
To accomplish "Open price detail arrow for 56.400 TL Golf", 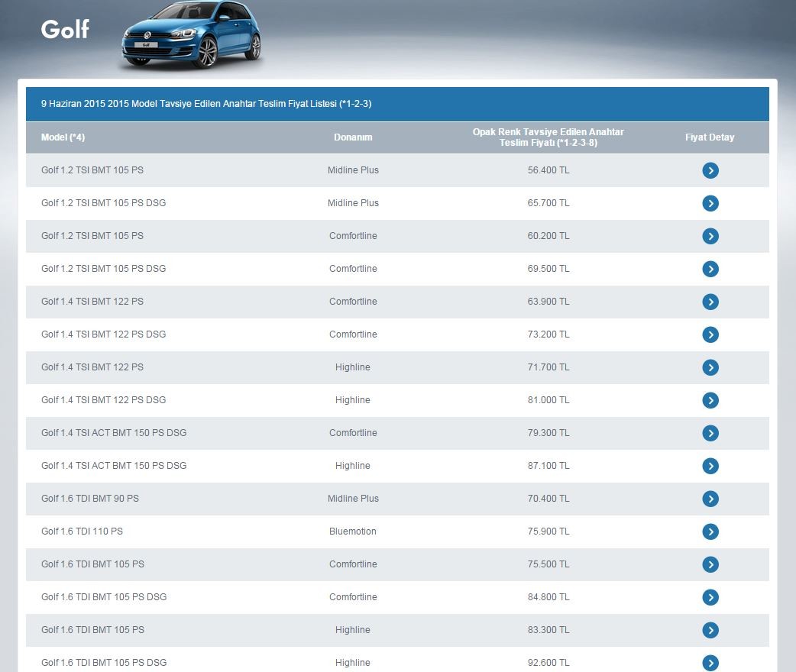I will pyautogui.click(x=710, y=170).
